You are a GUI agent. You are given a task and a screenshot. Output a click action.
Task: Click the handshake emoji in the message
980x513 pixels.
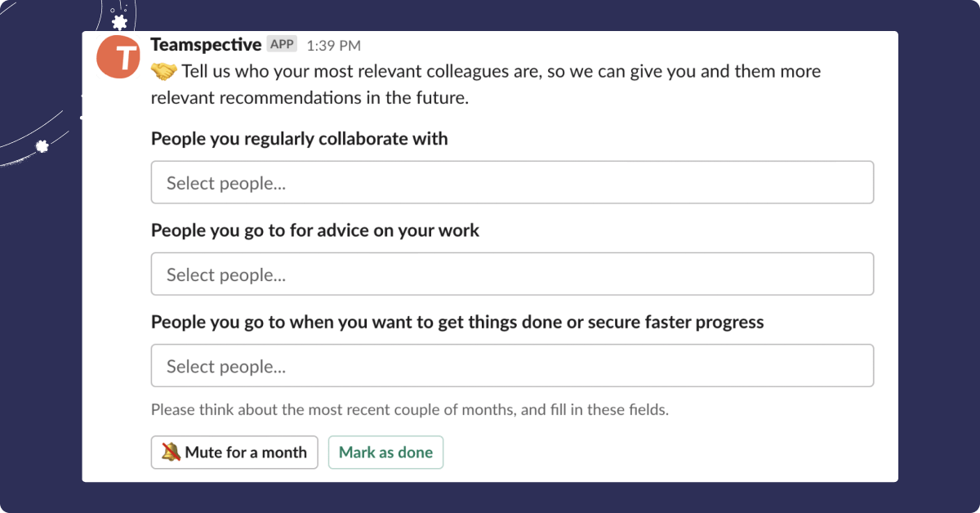163,72
